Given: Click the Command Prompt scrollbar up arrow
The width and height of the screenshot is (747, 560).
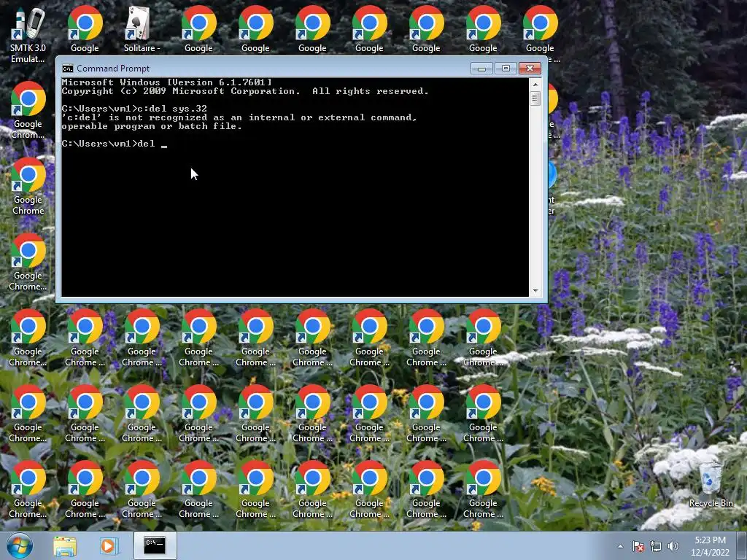Looking at the screenshot, I should (x=535, y=85).
